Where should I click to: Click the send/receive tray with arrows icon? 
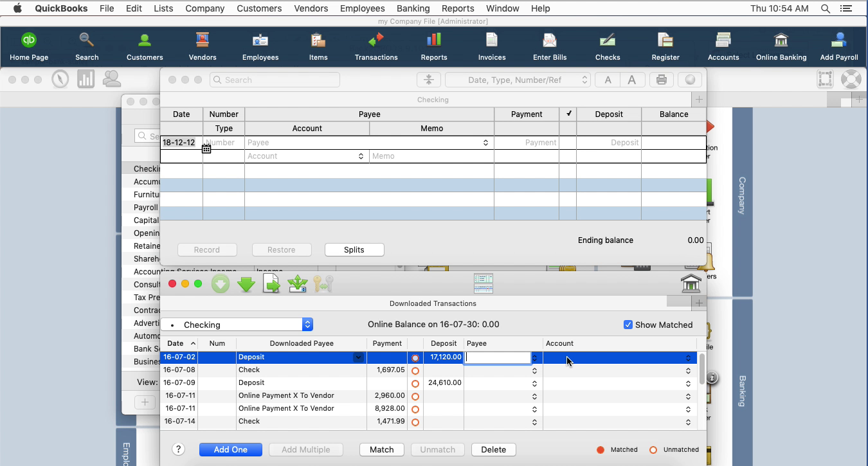(298, 283)
